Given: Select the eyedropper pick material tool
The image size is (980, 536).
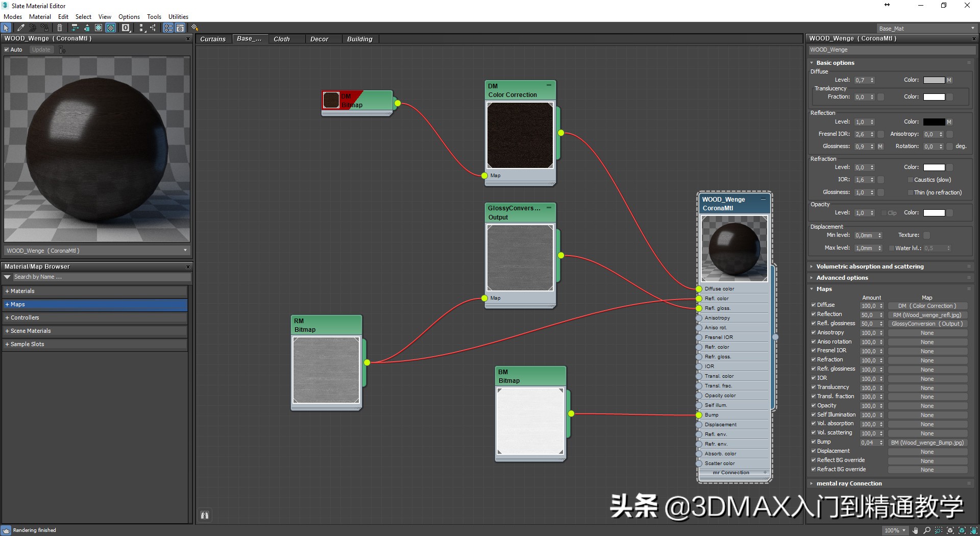Looking at the screenshot, I should (x=21, y=28).
